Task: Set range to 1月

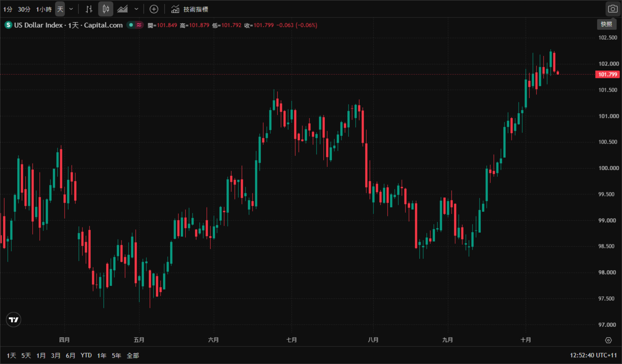Action: coord(41,355)
